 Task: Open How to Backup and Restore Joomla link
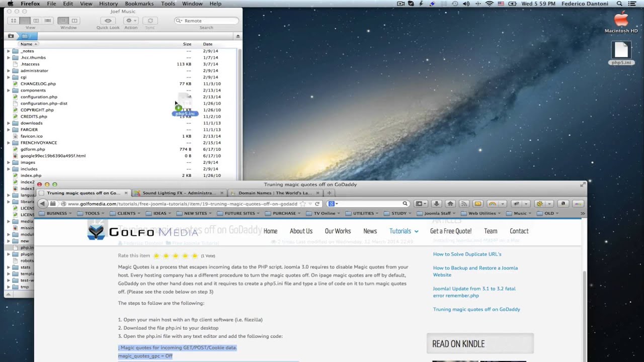475,271
